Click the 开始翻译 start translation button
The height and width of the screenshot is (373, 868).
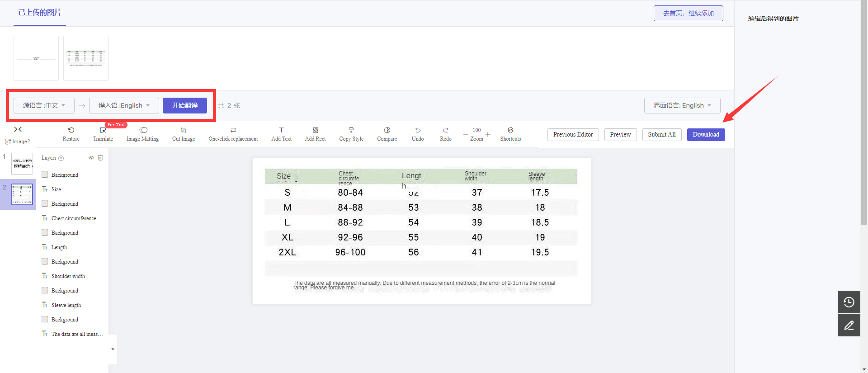pyautogui.click(x=185, y=105)
